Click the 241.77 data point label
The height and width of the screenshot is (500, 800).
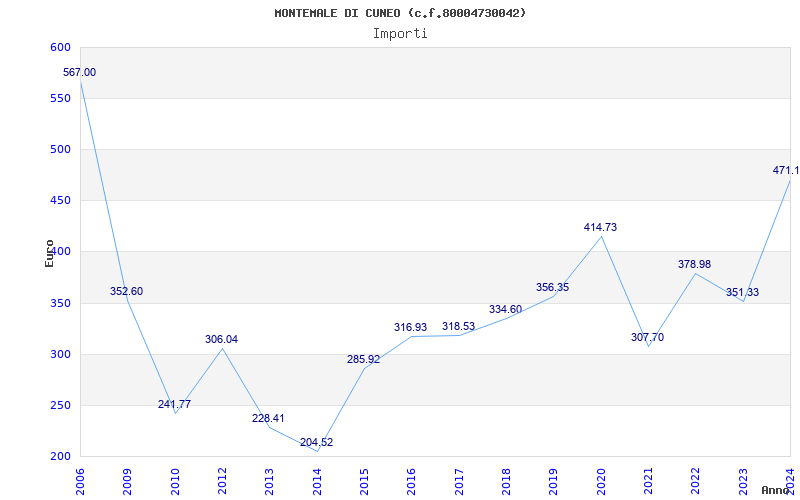tap(174, 404)
